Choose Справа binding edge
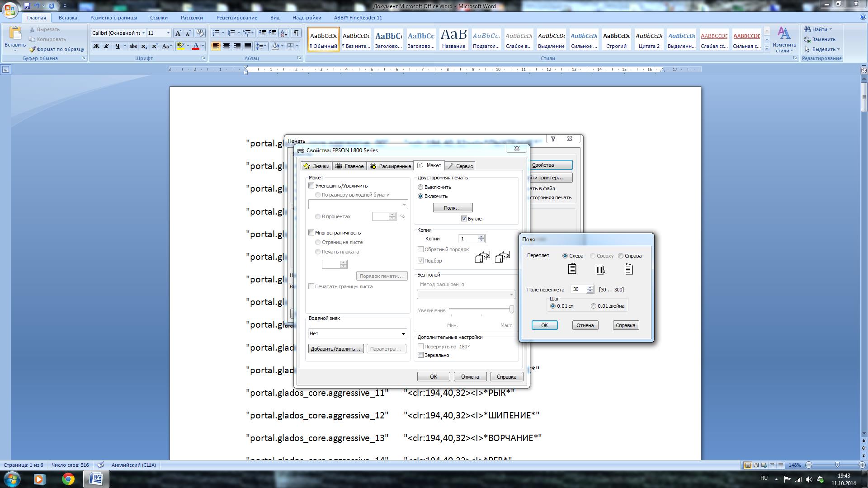This screenshot has width=868, height=488. [x=621, y=256]
